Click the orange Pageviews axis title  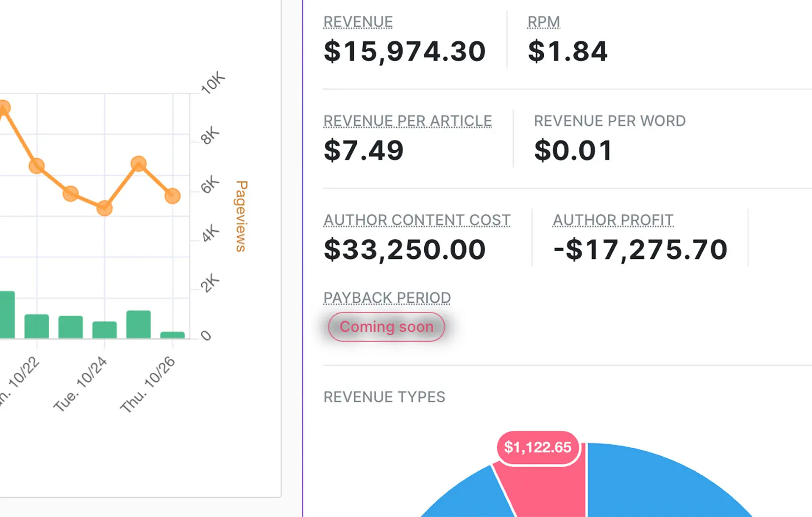[x=241, y=216]
